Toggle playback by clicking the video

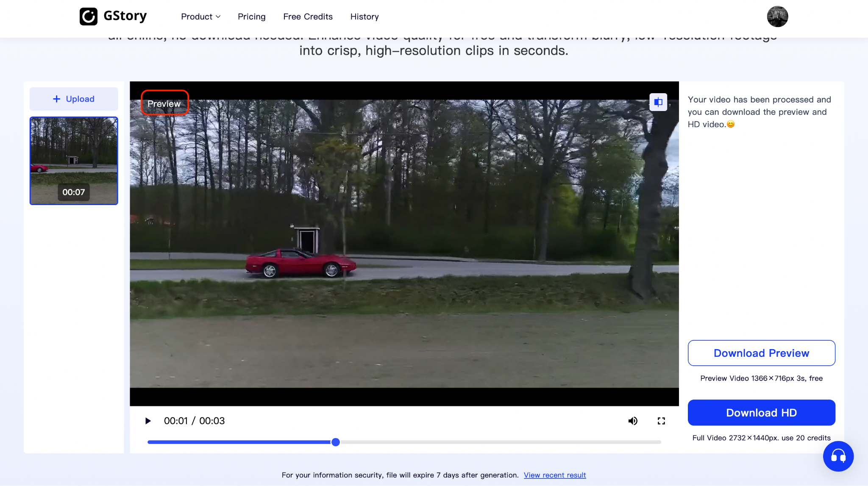(x=403, y=242)
